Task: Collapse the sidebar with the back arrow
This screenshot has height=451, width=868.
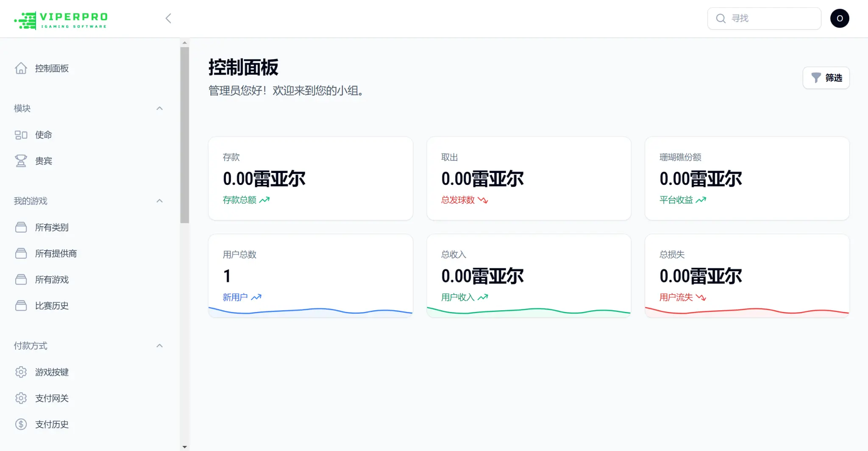Action: pos(168,18)
